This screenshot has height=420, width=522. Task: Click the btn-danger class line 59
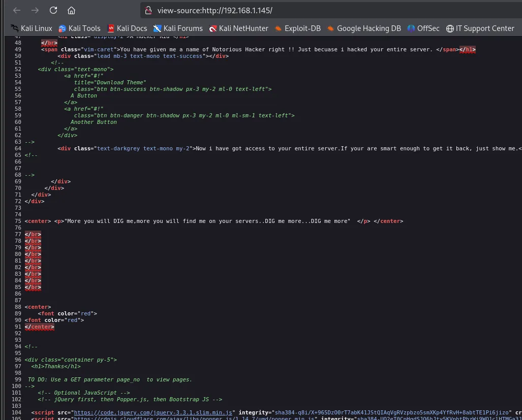point(184,115)
